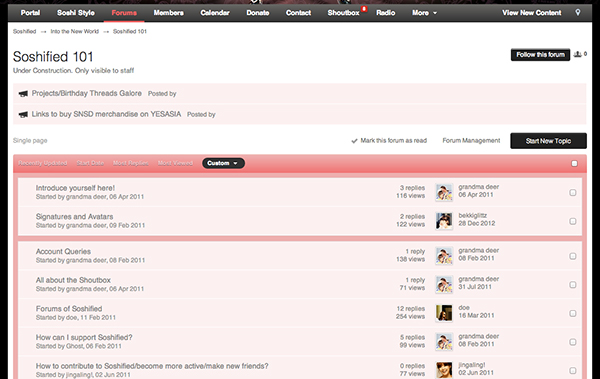
Task: Check the box for Signatures and Avatars topic
Action: click(x=573, y=221)
